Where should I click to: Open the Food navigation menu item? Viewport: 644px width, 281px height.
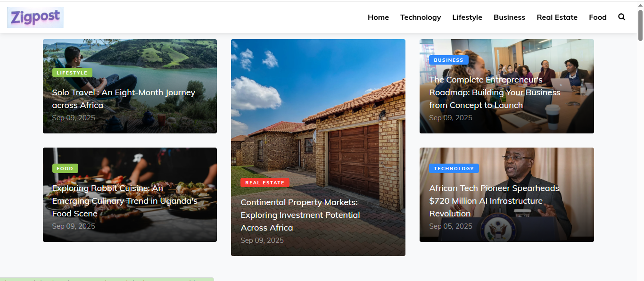597,17
